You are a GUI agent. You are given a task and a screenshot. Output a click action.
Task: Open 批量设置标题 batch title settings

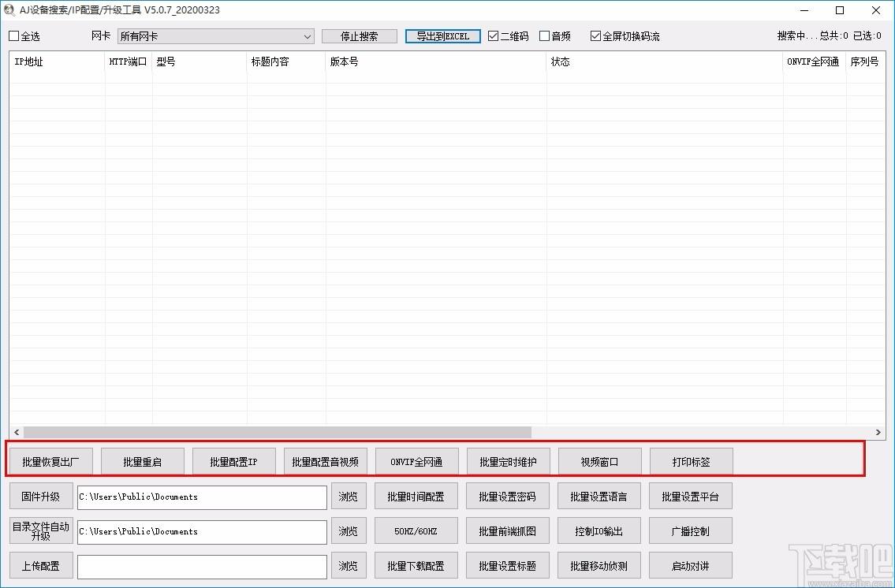point(508,566)
